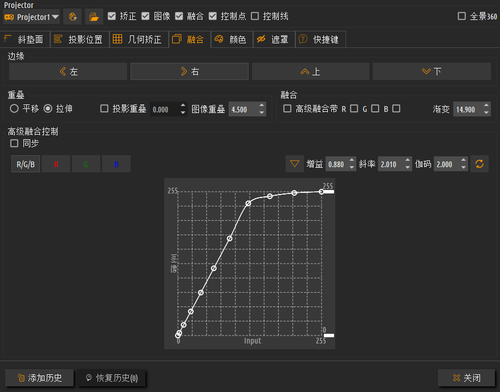Viewport: 500px width, 392px height.
Task: Click the 渐变 value field
Action: 468,109
